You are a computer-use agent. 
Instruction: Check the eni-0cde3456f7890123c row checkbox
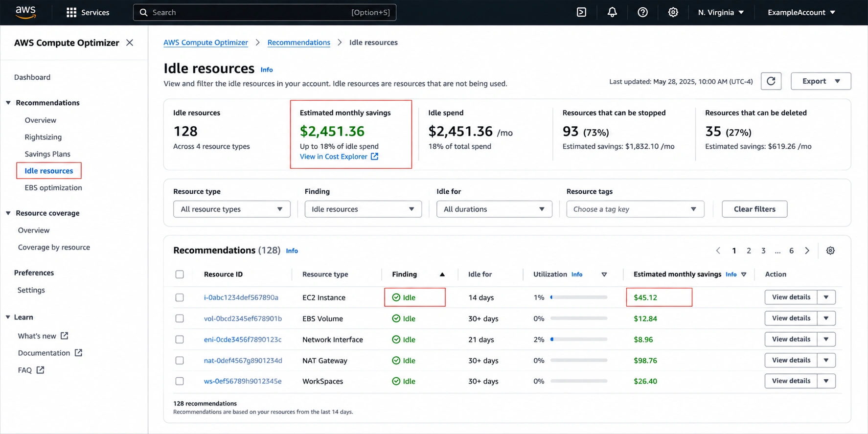coord(180,340)
